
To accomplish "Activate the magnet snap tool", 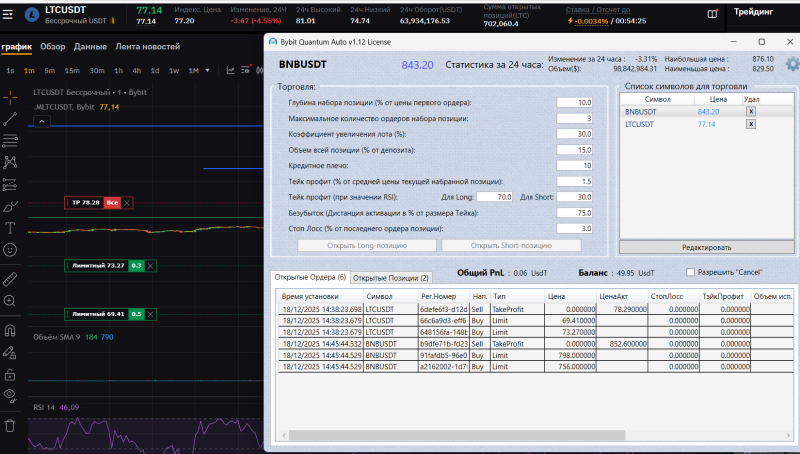I will point(10,329).
